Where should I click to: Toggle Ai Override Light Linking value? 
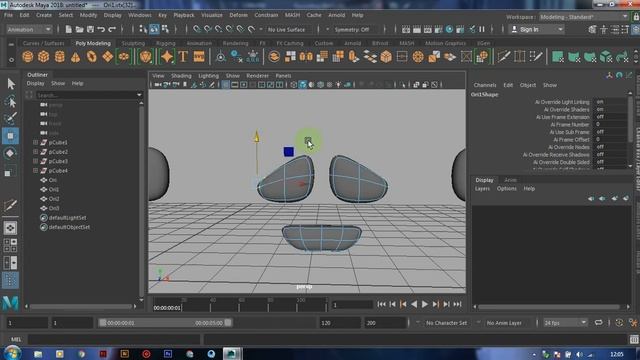pos(610,102)
